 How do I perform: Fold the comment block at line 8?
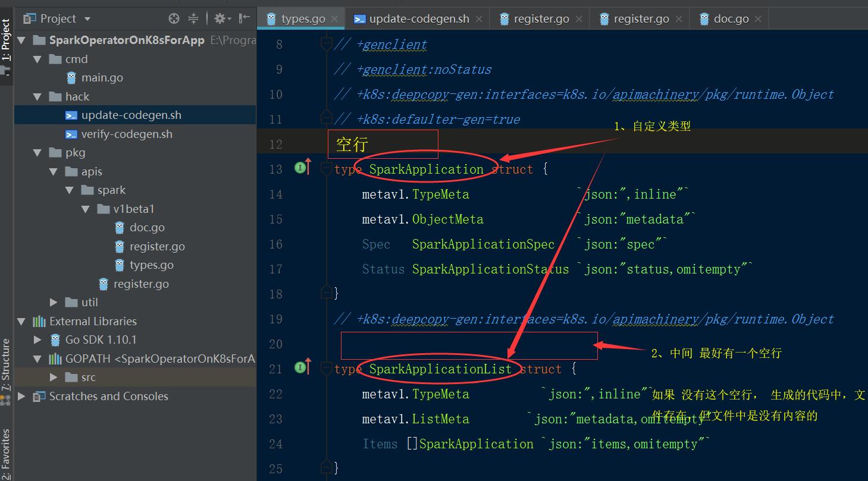coord(326,45)
